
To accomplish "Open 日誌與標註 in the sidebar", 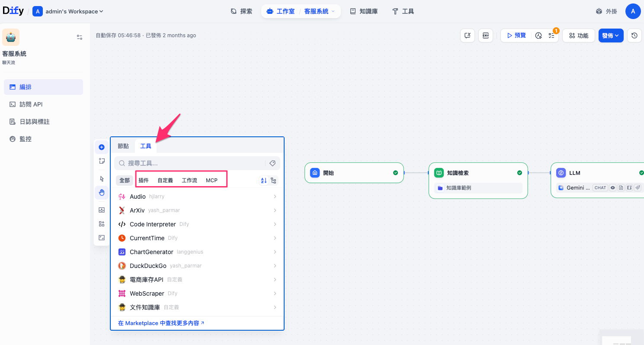I will tap(35, 122).
